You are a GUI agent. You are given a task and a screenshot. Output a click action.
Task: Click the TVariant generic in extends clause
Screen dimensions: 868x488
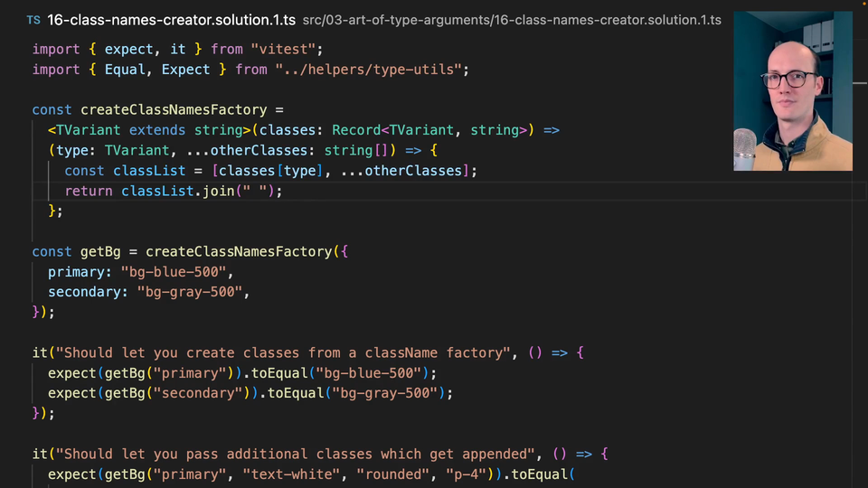[x=88, y=130]
